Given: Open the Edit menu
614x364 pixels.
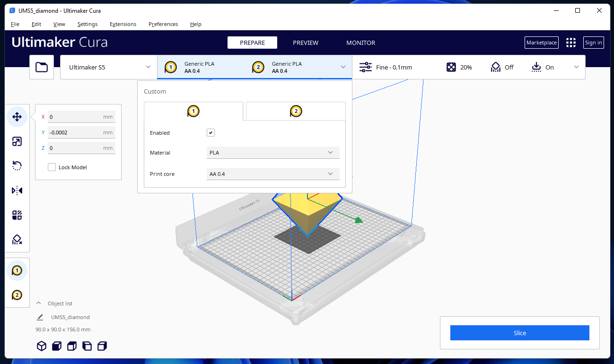Looking at the screenshot, I should tap(36, 24).
